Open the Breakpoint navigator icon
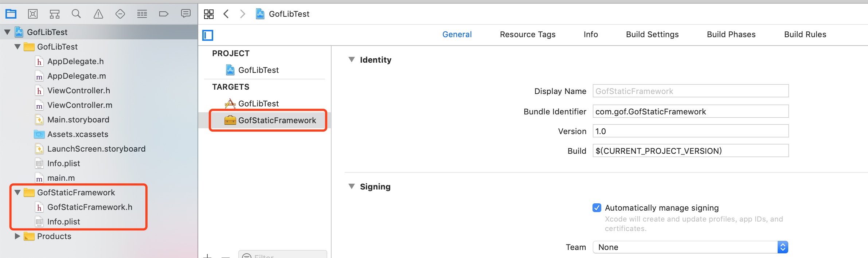The width and height of the screenshot is (868, 258). 164,14
